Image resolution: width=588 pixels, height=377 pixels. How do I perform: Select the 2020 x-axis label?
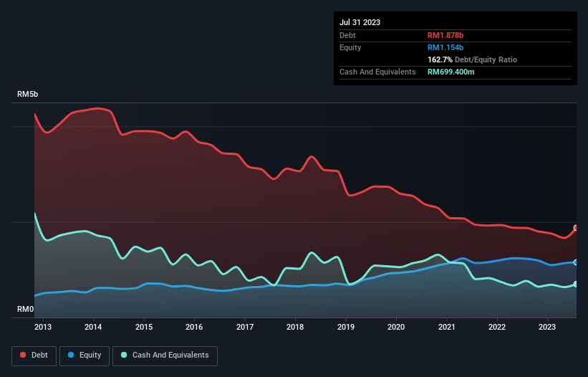point(396,327)
